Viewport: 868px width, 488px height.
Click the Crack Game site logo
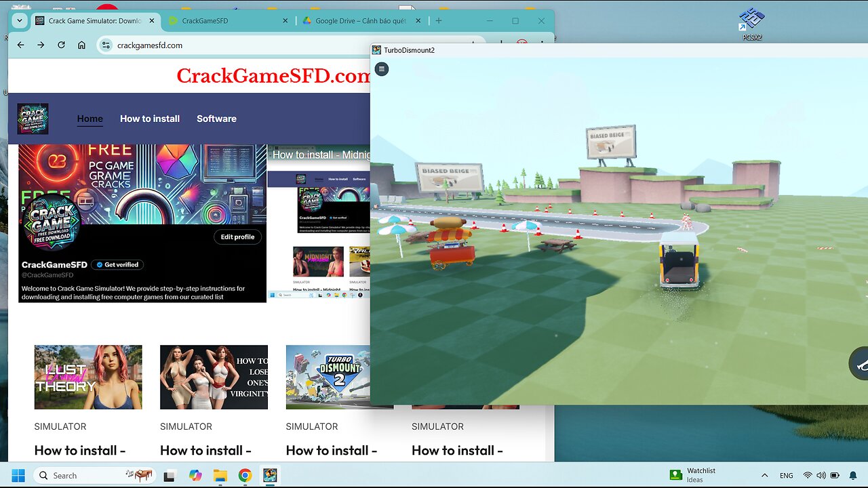click(x=33, y=119)
